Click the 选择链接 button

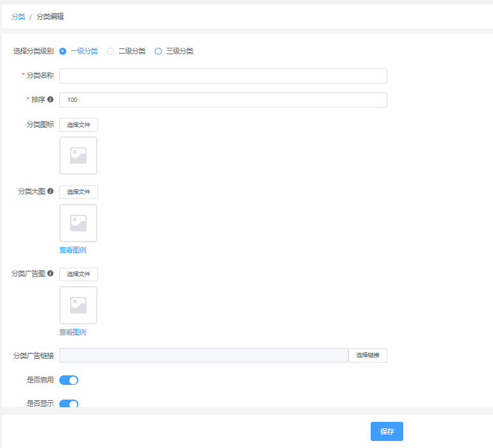tap(368, 356)
